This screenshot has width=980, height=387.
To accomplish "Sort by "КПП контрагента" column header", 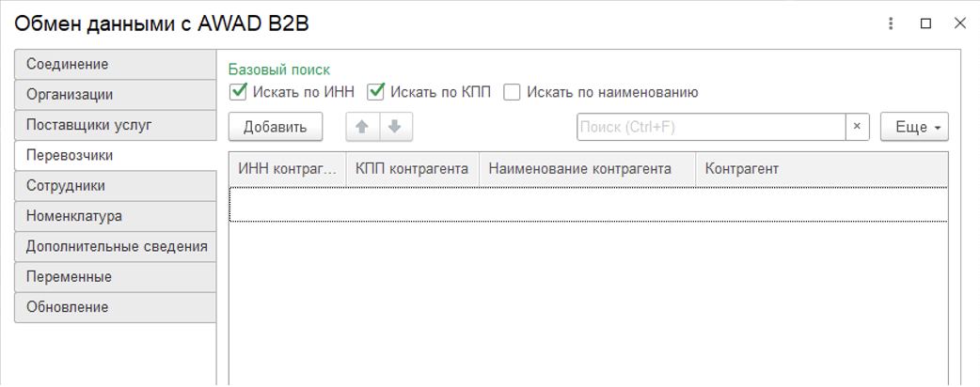I will click(412, 169).
